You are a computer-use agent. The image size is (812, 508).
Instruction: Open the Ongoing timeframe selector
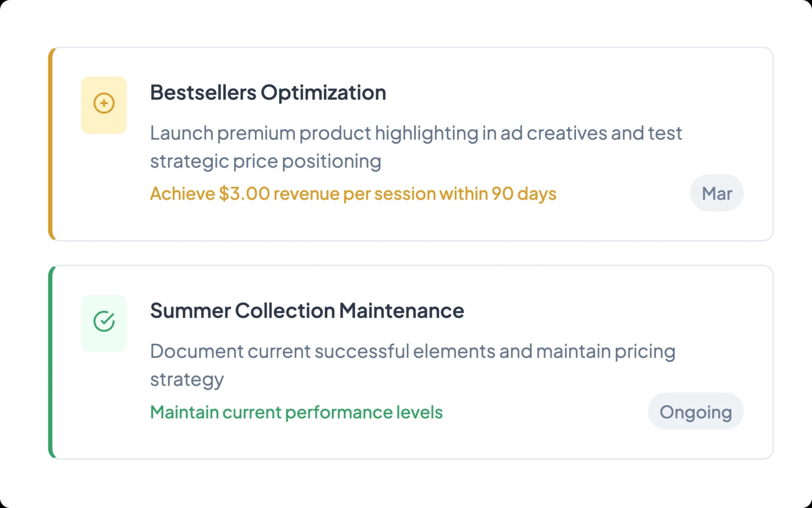tap(695, 411)
